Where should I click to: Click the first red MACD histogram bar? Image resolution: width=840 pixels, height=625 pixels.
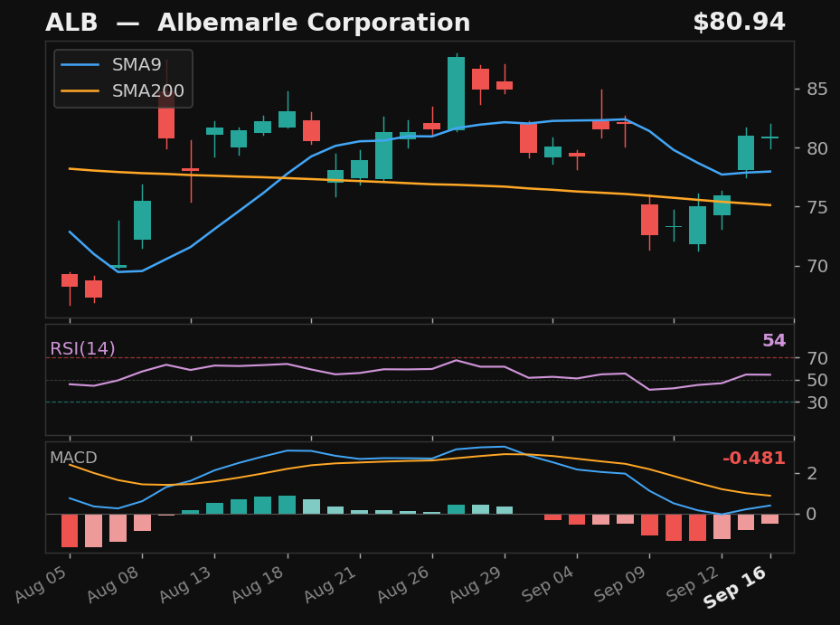click(70, 531)
